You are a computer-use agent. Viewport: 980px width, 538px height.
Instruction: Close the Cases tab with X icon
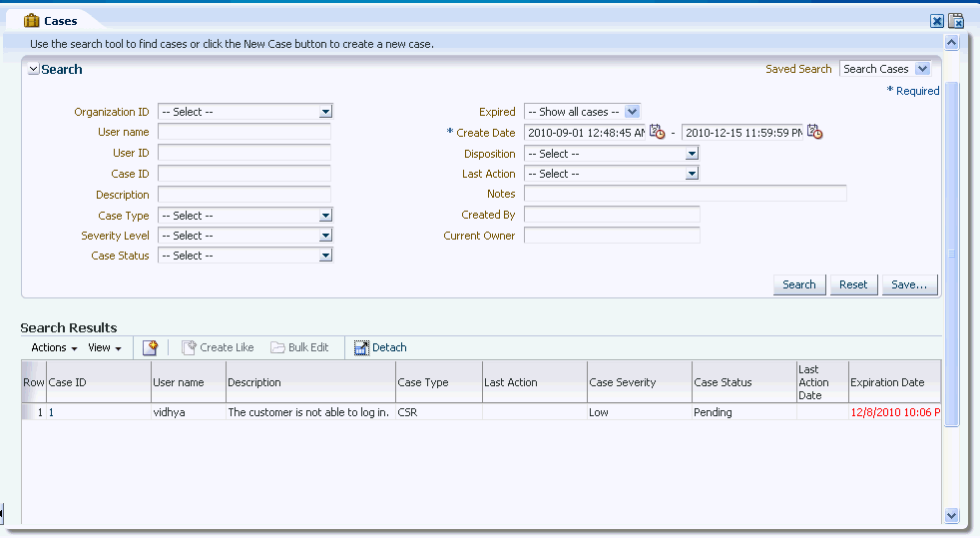coord(937,21)
